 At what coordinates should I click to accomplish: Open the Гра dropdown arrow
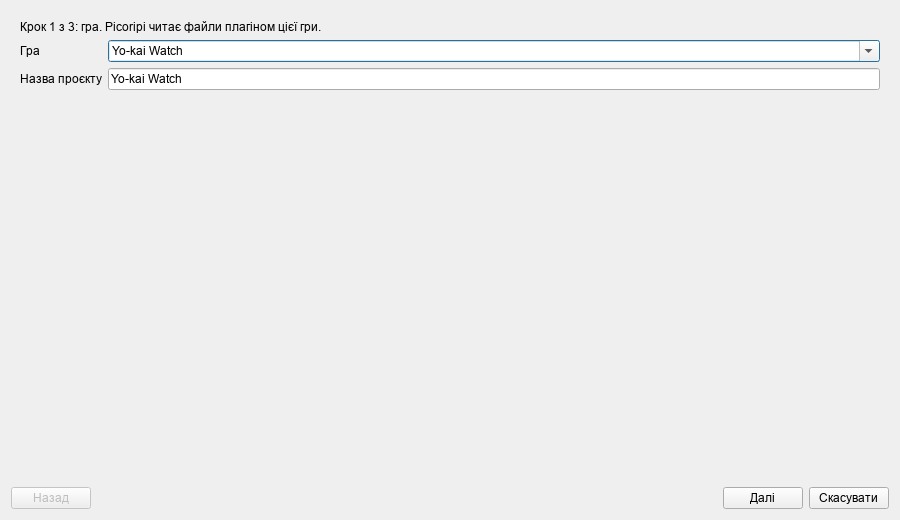(x=868, y=51)
